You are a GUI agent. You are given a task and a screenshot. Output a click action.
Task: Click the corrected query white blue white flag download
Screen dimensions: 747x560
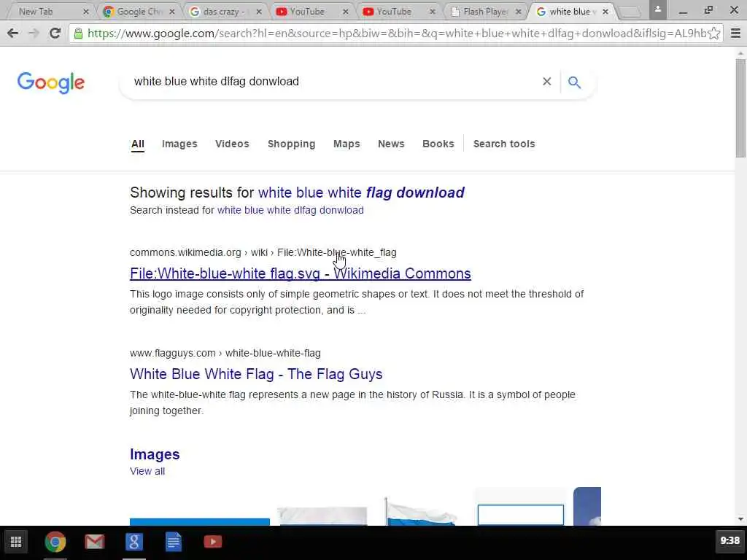[x=361, y=192]
